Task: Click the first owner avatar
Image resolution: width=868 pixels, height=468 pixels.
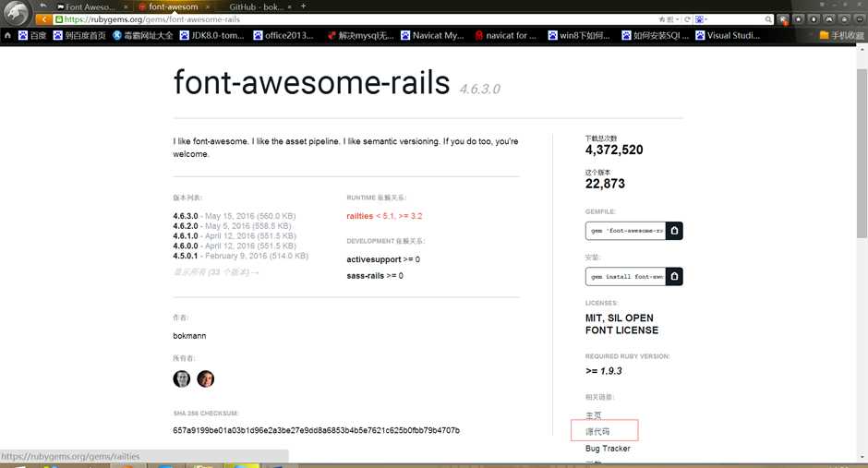Action: pos(182,378)
